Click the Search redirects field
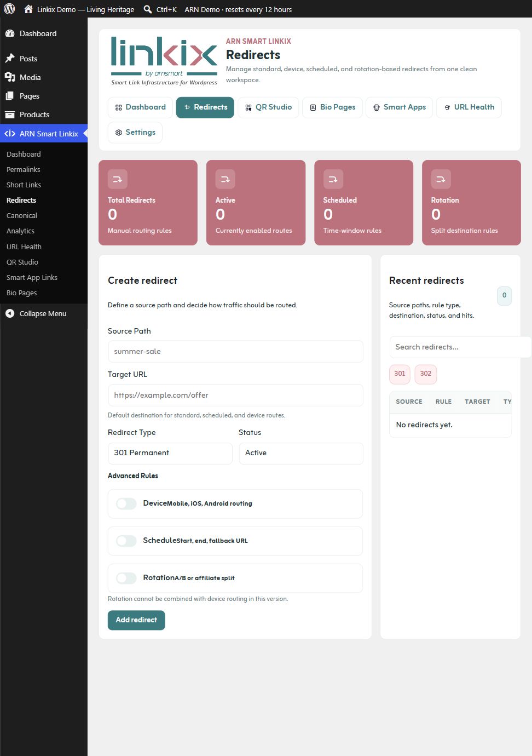The image size is (532, 756). click(x=460, y=347)
